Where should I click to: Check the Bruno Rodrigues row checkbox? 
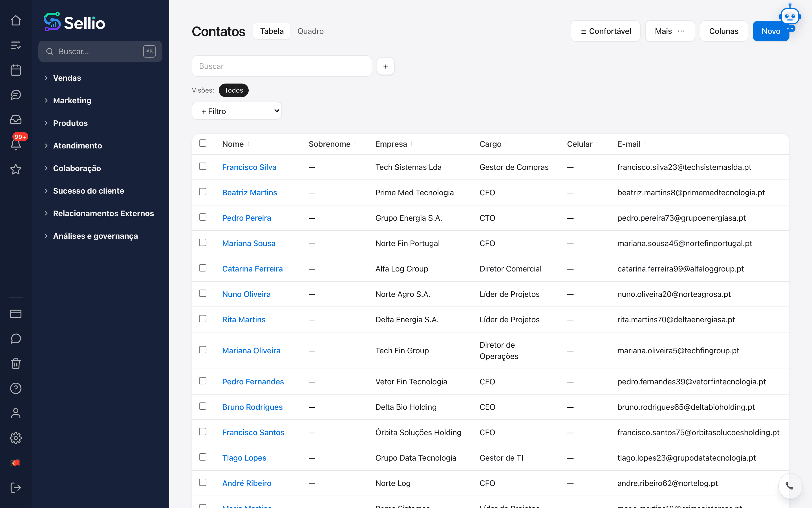203,406
